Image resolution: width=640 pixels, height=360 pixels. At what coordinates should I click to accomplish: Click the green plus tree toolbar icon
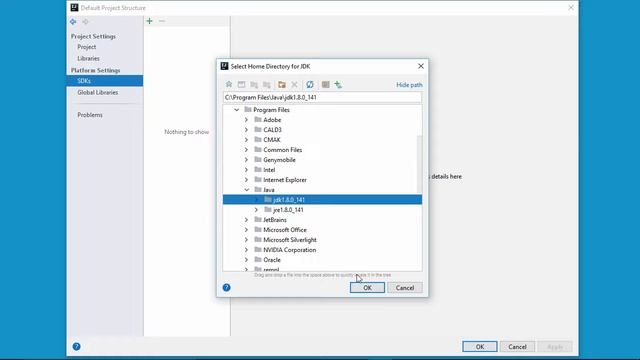[x=338, y=84]
